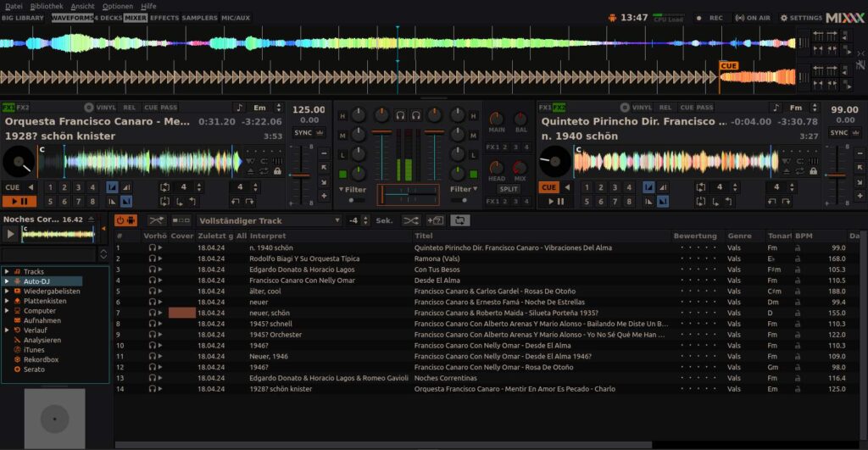The image size is (868, 450).
Task: Click right deck rate minus button
Action: tap(860, 153)
